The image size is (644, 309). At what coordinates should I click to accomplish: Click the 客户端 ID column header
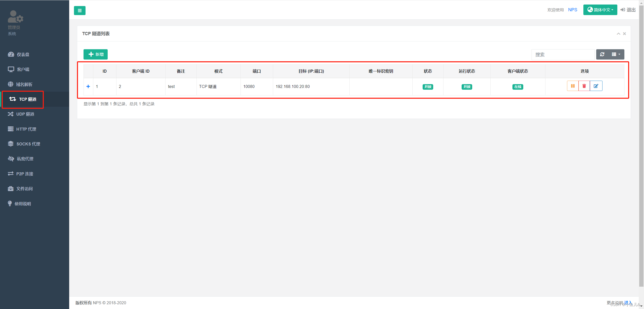click(141, 71)
